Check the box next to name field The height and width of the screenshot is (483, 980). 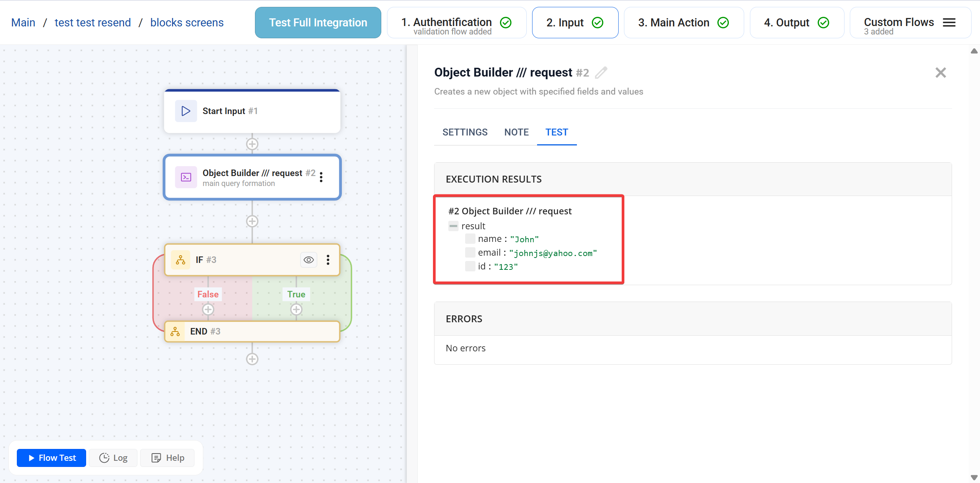(470, 239)
